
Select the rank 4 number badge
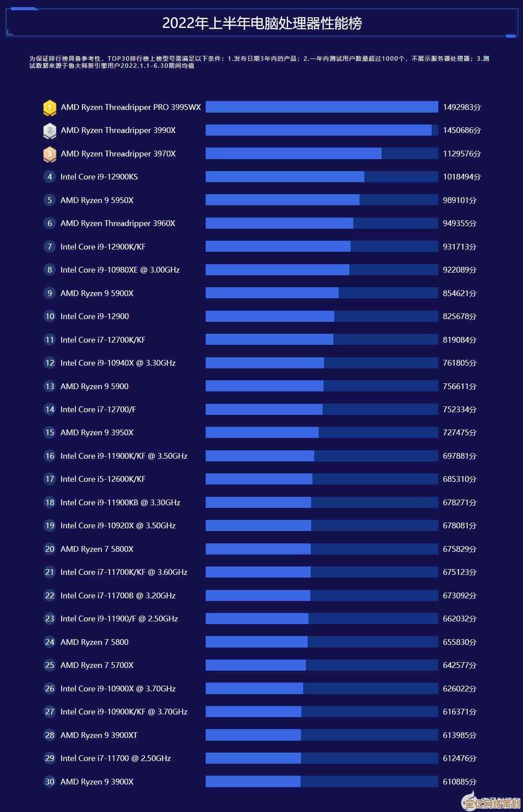point(50,177)
